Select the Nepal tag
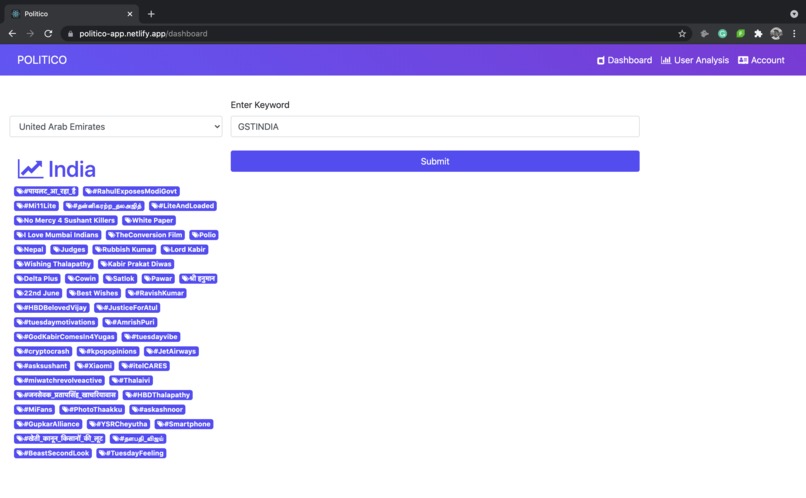Viewport: 806px width, 498px height. (30, 249)
